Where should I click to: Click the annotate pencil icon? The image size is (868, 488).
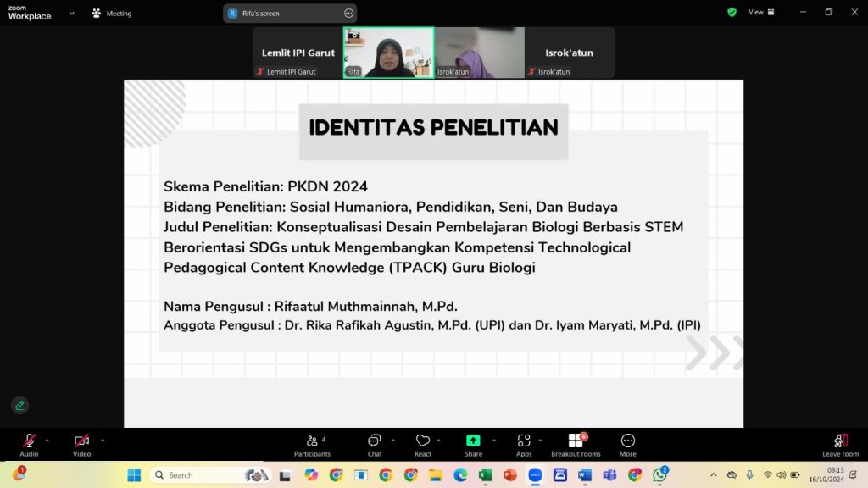click(x=20, y=406)
